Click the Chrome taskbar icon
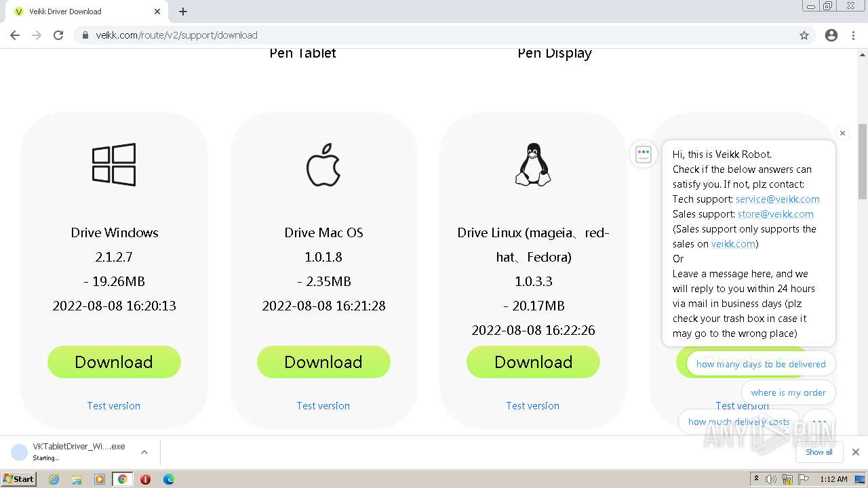868x488 pixels. point(122,479)
